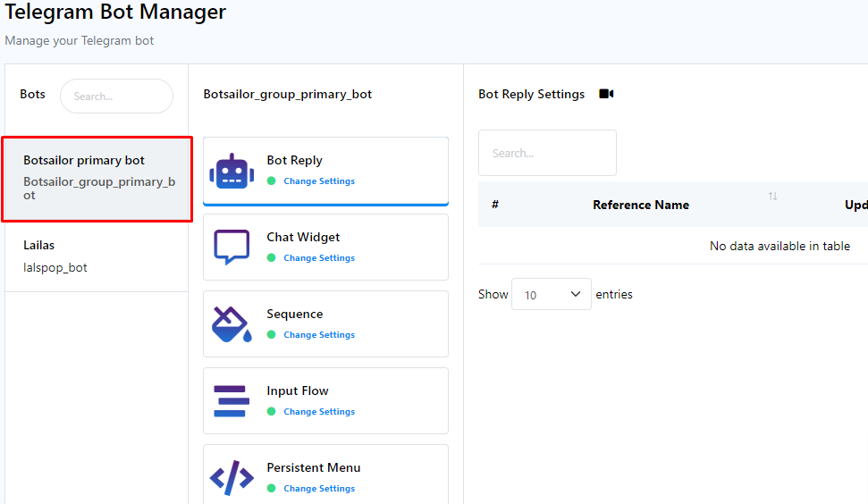Screen dimensions: 868x504
Task: Select the Chat Widget card title
Action: 303,238
